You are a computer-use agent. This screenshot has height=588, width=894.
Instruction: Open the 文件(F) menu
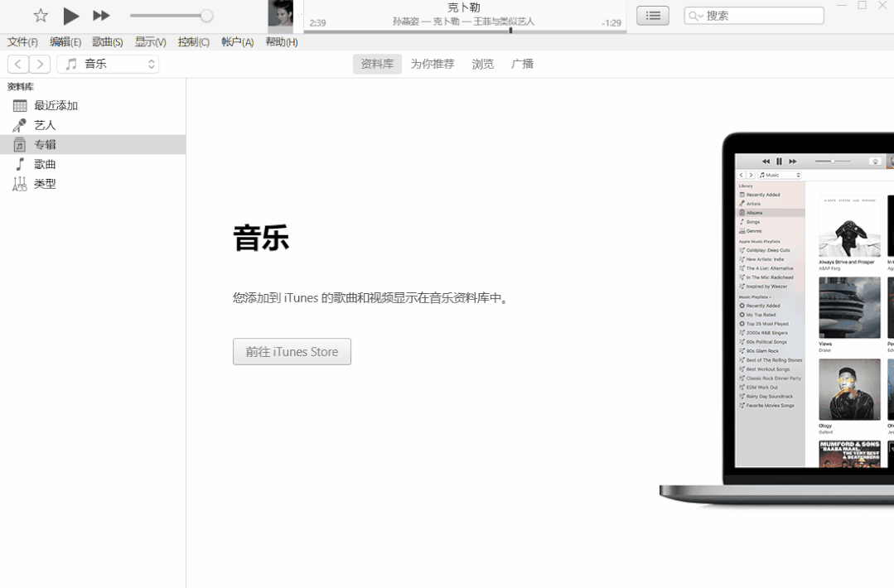pos(22,42)
